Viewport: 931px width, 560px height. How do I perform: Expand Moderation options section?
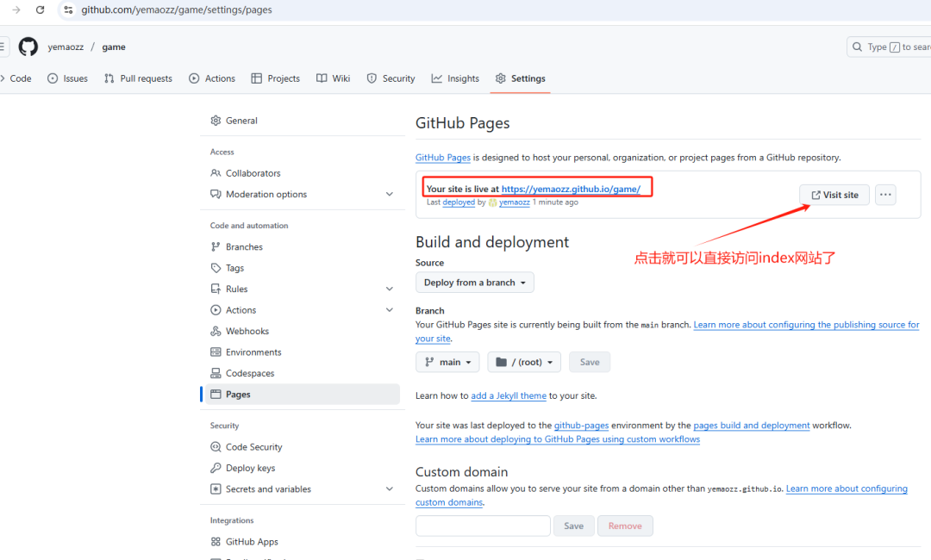tap(390, 194)
